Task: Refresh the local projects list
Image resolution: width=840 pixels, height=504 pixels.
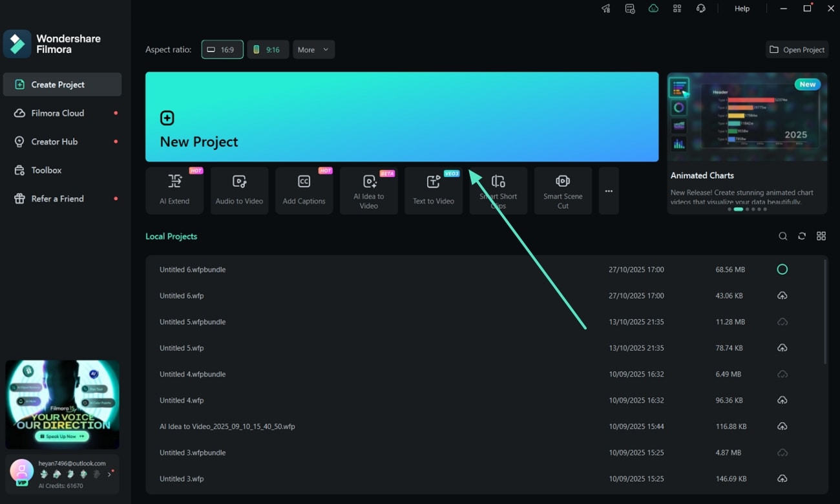Action: (x=802, y=236)
